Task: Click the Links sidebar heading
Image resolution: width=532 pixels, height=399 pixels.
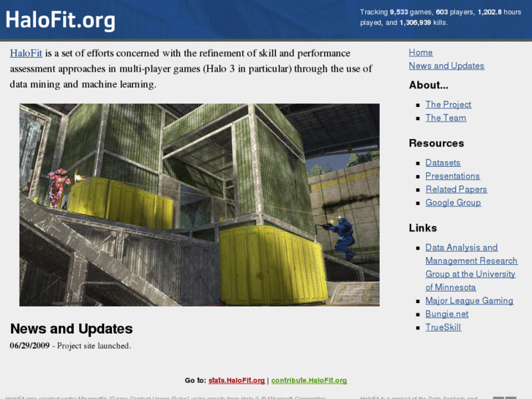Action: [x=423, y=228]
